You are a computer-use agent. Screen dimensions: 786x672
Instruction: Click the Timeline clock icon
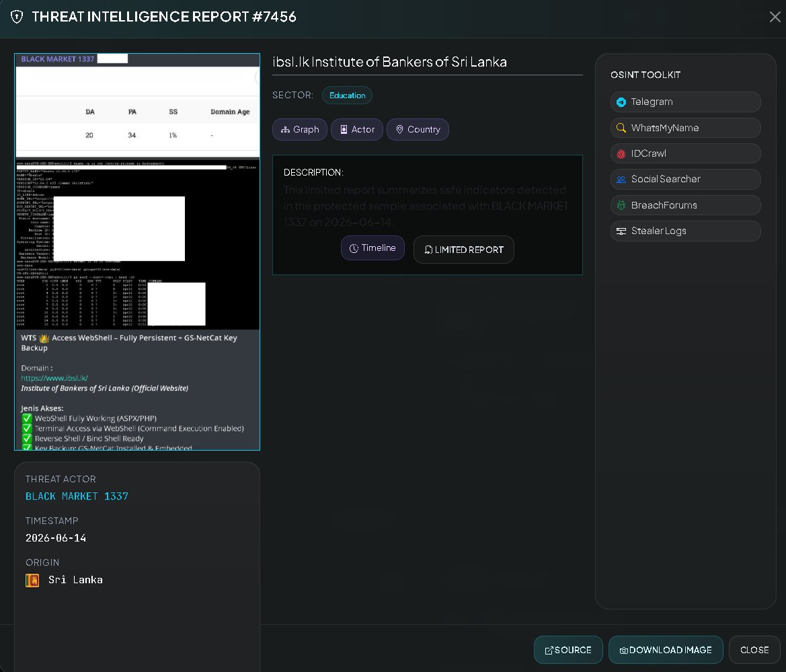[x=354, y=248]
